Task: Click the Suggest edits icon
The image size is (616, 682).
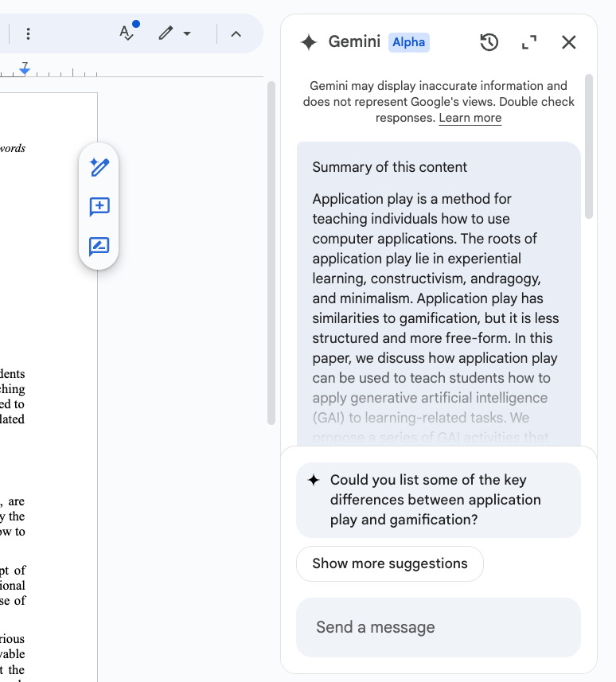Action: pyautogui.click(x=99, y=247)
